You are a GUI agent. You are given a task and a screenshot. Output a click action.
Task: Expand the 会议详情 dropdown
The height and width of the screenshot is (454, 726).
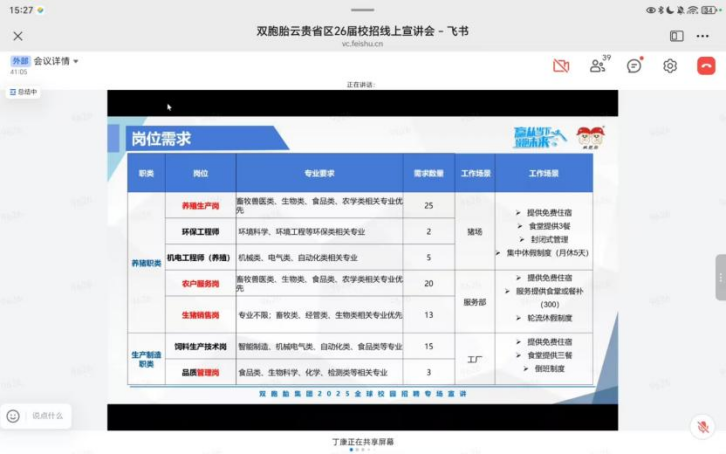[x=56, y=61]
